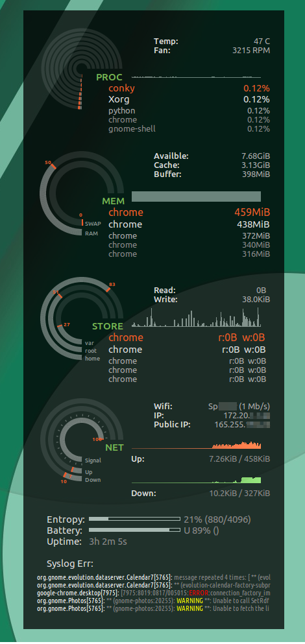This screenshot has height=644, width=305.
Task: Click the SWAP ring label
Action: pyautogui.click(x=93, y=224)
